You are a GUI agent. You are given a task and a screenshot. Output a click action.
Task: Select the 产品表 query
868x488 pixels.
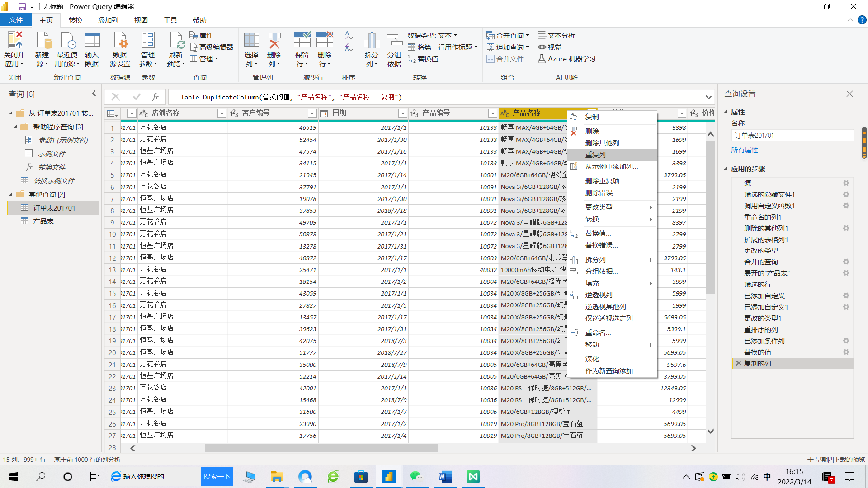point(43,221)
